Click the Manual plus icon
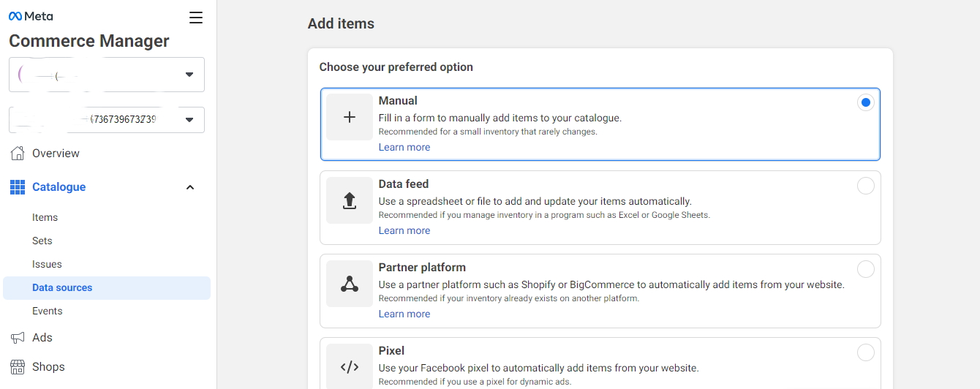 point(350,117)
